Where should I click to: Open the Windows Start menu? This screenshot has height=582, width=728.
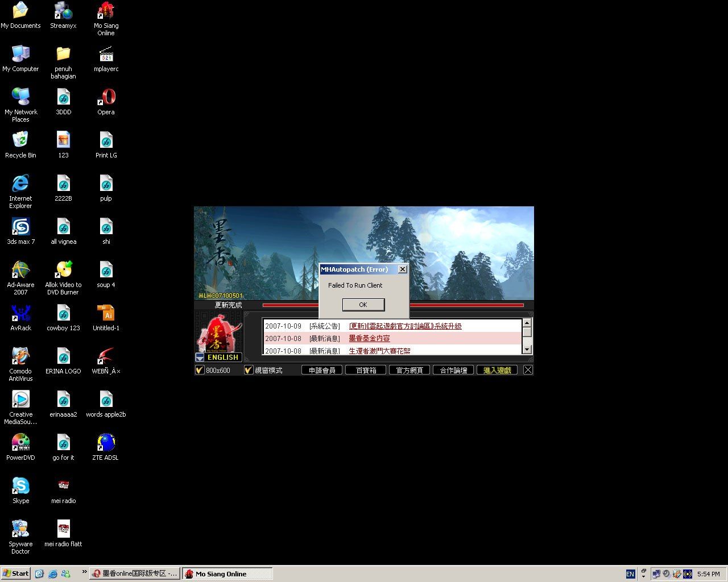coord(16,573)
